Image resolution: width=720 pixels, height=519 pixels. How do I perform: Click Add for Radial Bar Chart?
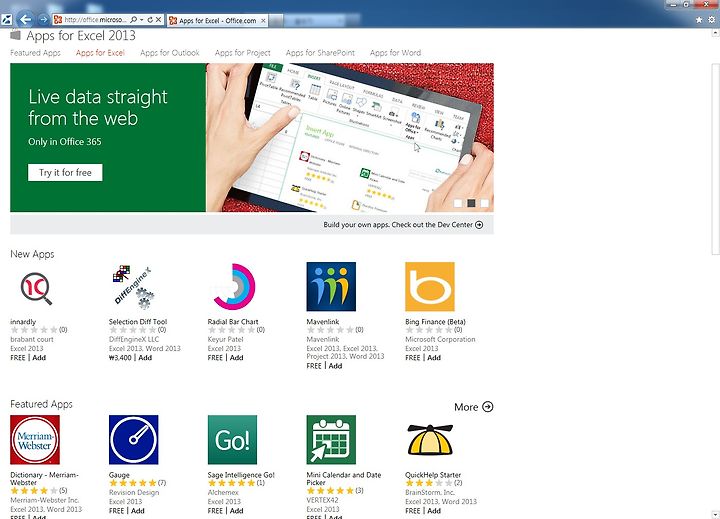pyautogui.click(x=236, y=357)
